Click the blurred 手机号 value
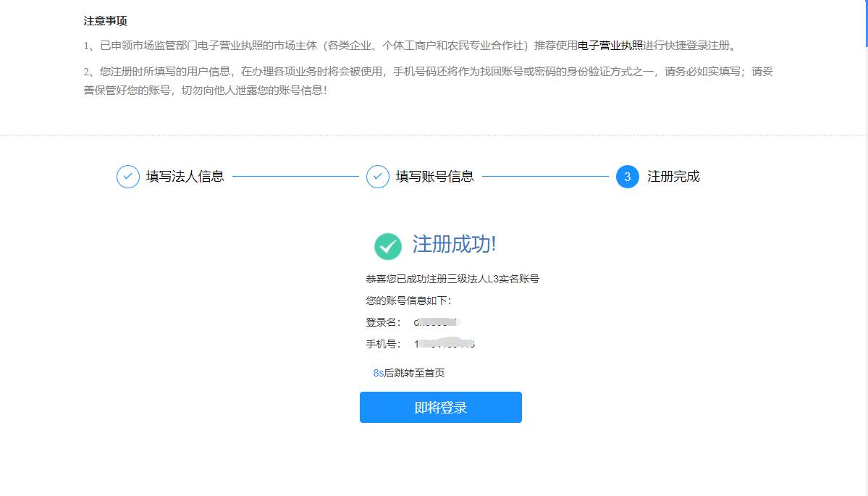The image size is (868, 496). pyautogui.click(x=444, y=344)
